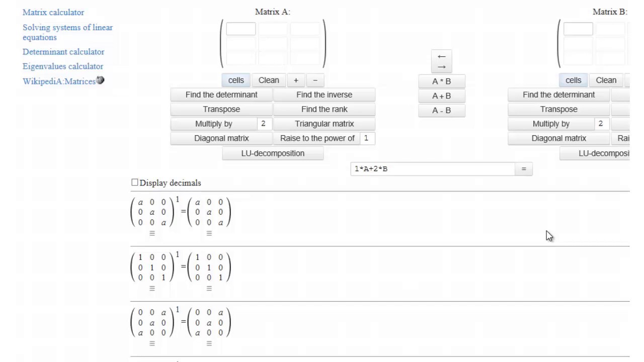Multiply matrices with A * B button

tap(441, 81)
